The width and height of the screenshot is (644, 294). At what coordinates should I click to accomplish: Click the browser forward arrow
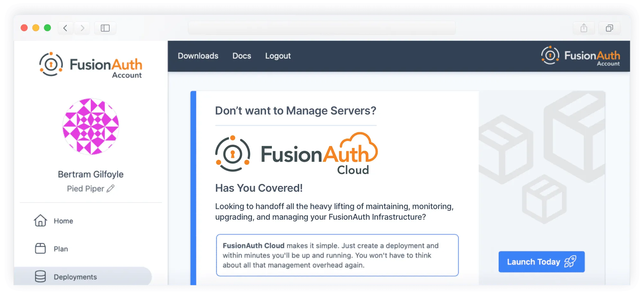(82, 28)
